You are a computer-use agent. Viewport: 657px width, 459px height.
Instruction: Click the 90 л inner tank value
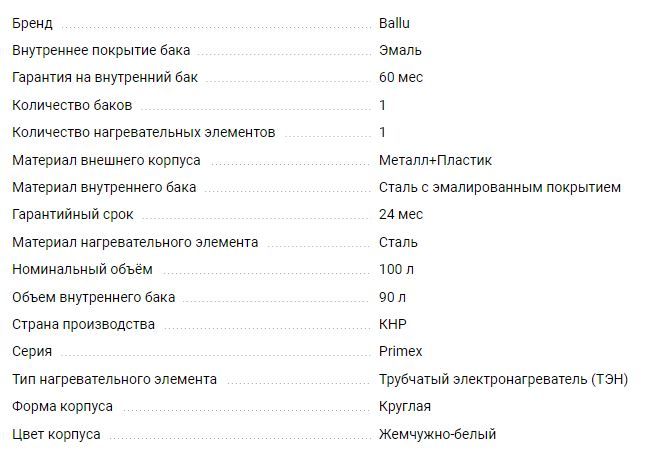point(392,297)
